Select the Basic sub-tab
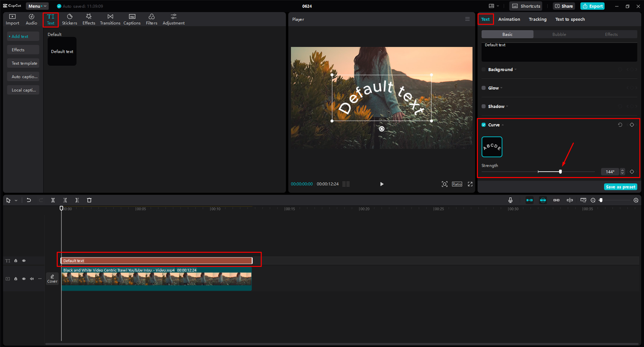Viewport: 644px width, 347px height. [507, 34]
